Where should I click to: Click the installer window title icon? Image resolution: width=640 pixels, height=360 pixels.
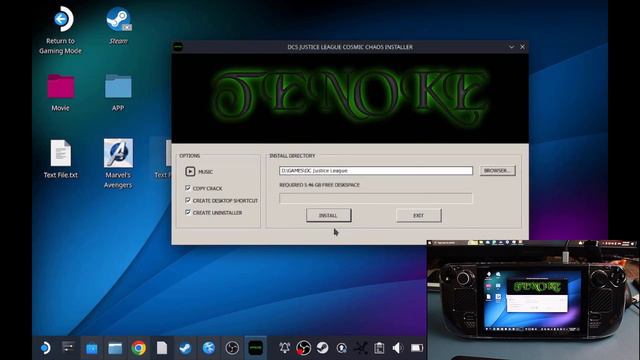[x=178, y=47]
